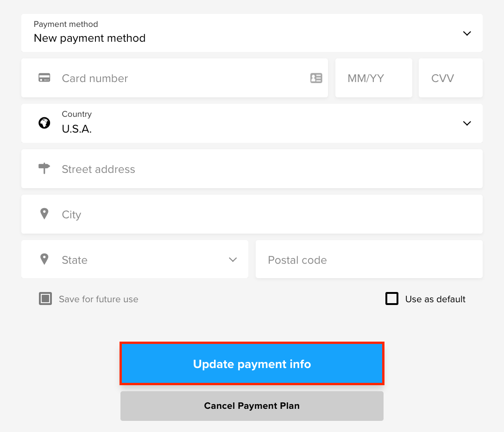This screenshot has height=432, width=504.
Task: Open the State dropdown list
Action: click(x=135, y=259)
